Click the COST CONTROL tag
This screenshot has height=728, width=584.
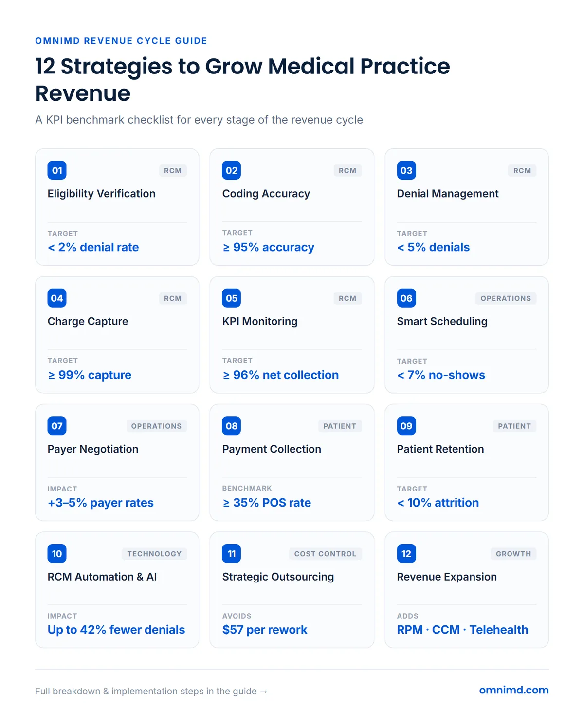(x=325, y=554)
